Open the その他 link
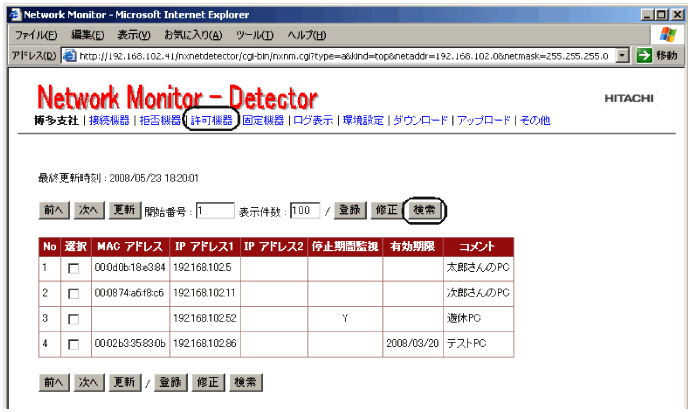 (x=535, y=120)
